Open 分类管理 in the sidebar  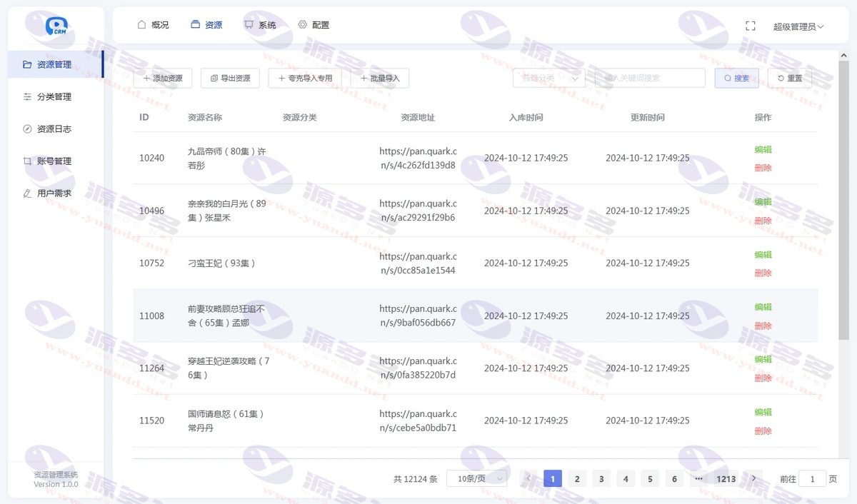[x=56, y=96]
